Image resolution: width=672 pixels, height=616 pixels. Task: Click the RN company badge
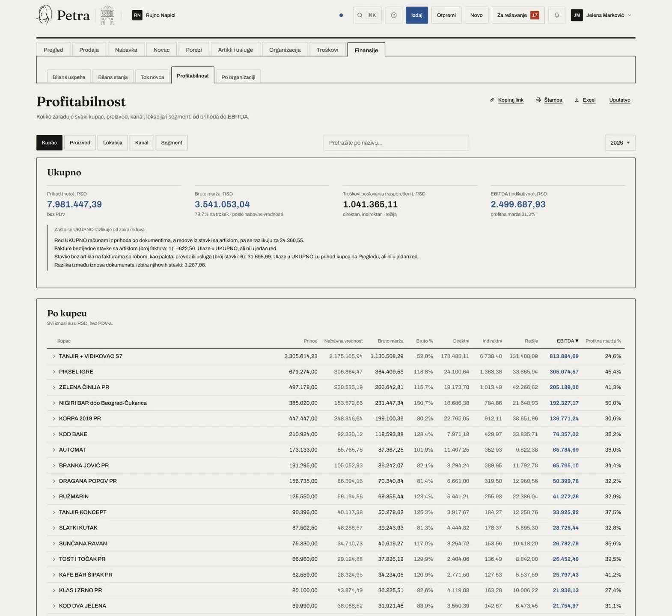tap(137, 15)
